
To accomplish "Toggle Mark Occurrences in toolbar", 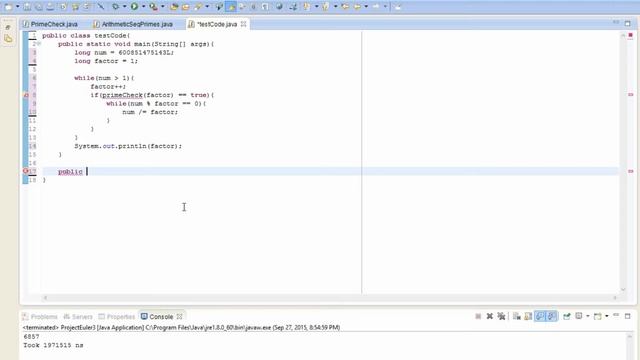I will pos(231,7).
